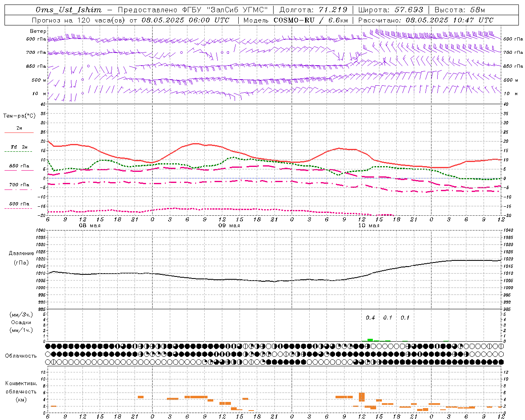The image size is (525, 420).
Task: Select the 700 гПа temperature legend entry
Action: pyautogui.click(x=19, y=185)
